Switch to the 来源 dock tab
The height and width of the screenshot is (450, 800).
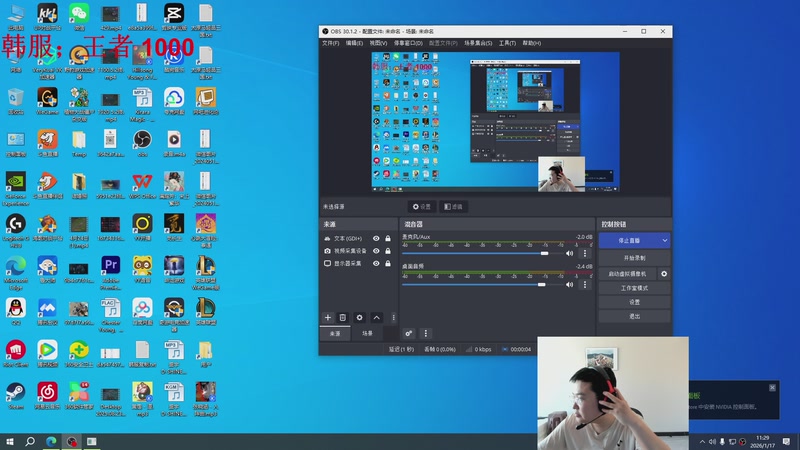[335, 333]
